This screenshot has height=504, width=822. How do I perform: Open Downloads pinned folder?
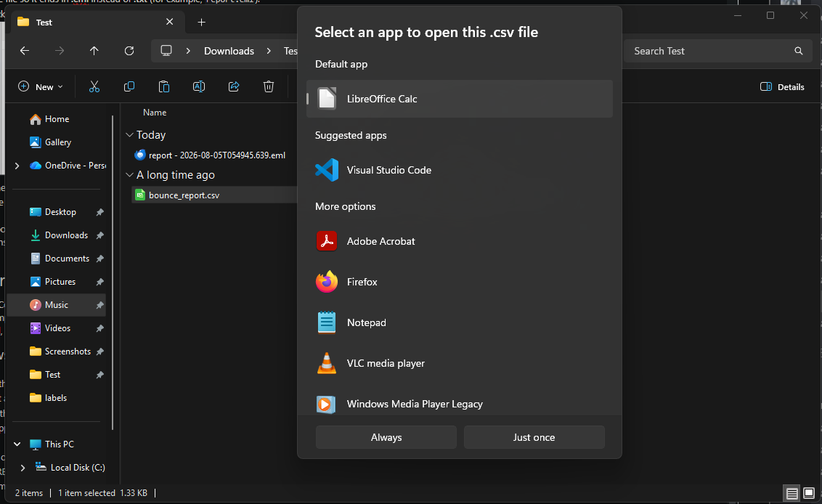60,235
